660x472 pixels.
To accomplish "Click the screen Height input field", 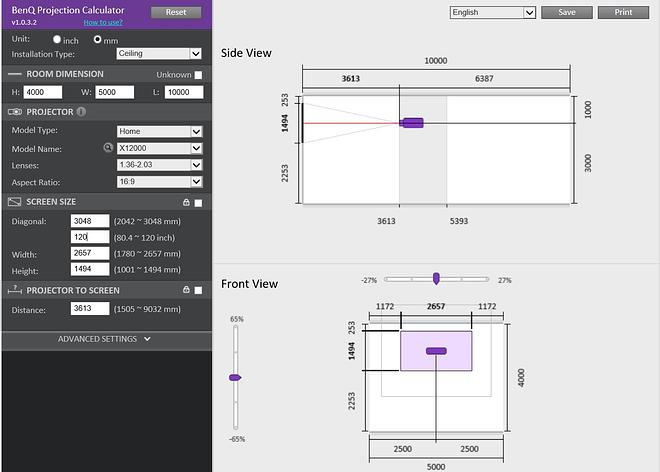I will [x=90, y=269].
